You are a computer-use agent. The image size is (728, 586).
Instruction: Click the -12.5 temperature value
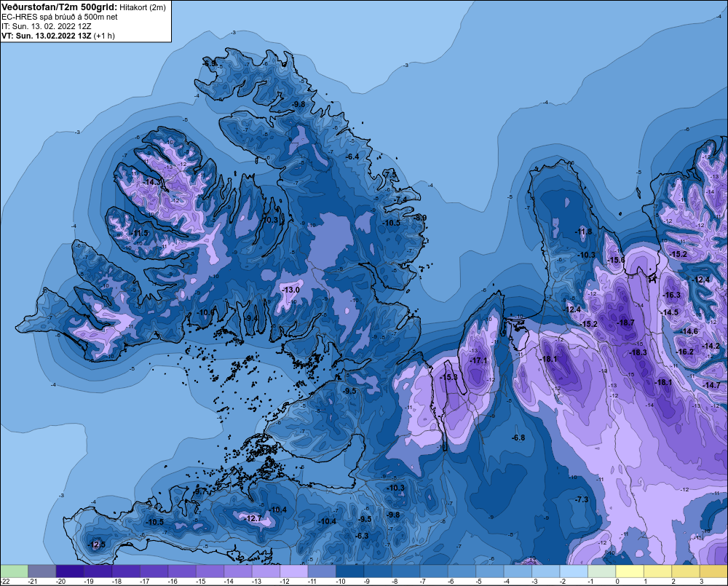click(97, 545)
